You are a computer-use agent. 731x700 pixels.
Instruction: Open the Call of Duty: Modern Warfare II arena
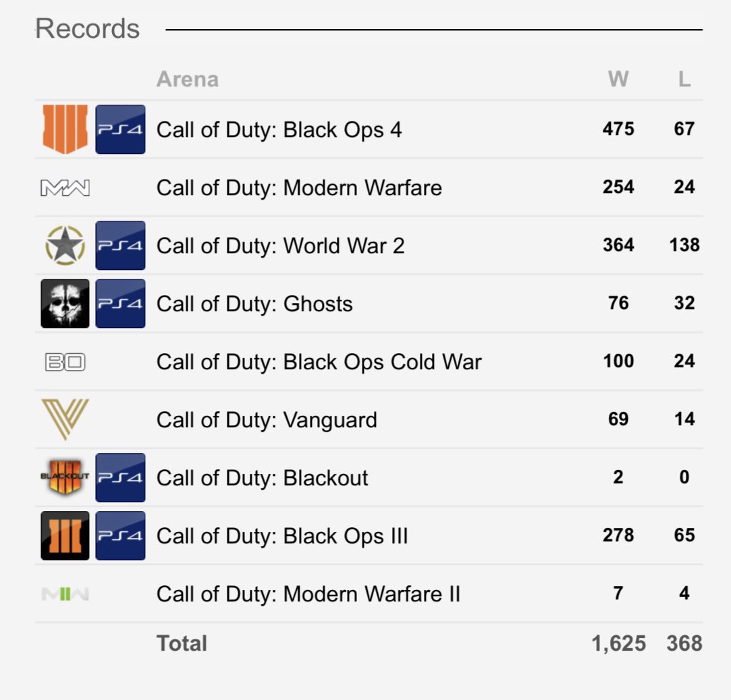tap(308, 595)
